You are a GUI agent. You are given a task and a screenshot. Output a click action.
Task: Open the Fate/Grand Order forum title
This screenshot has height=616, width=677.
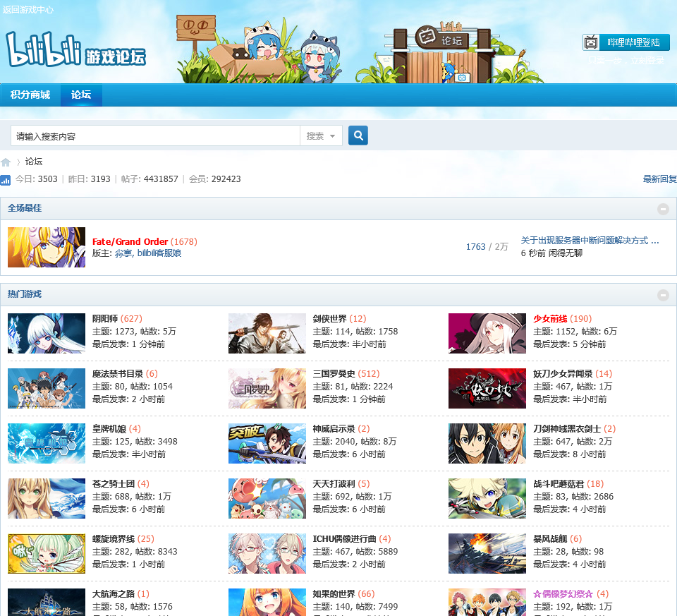tap(130, 241)
